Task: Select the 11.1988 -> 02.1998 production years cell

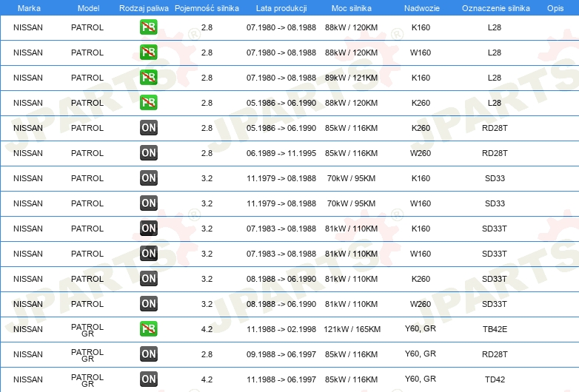Action: click(x=281, y=329)
